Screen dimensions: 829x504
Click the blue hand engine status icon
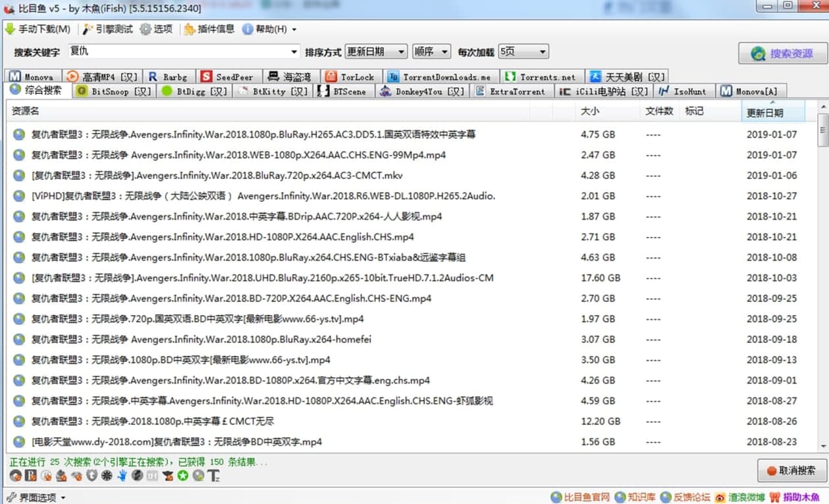122,476
